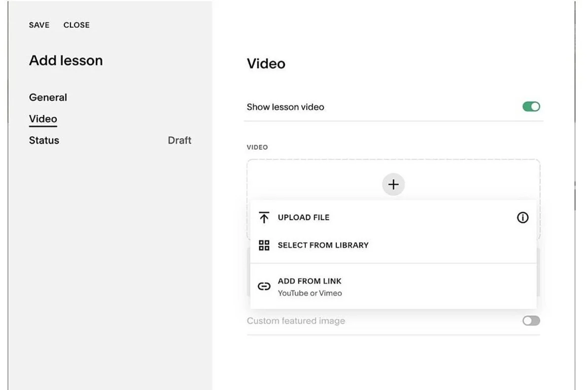Click the grid icon next to Select From Library
This screenshot has height=390, width=588.
(264, 245)
